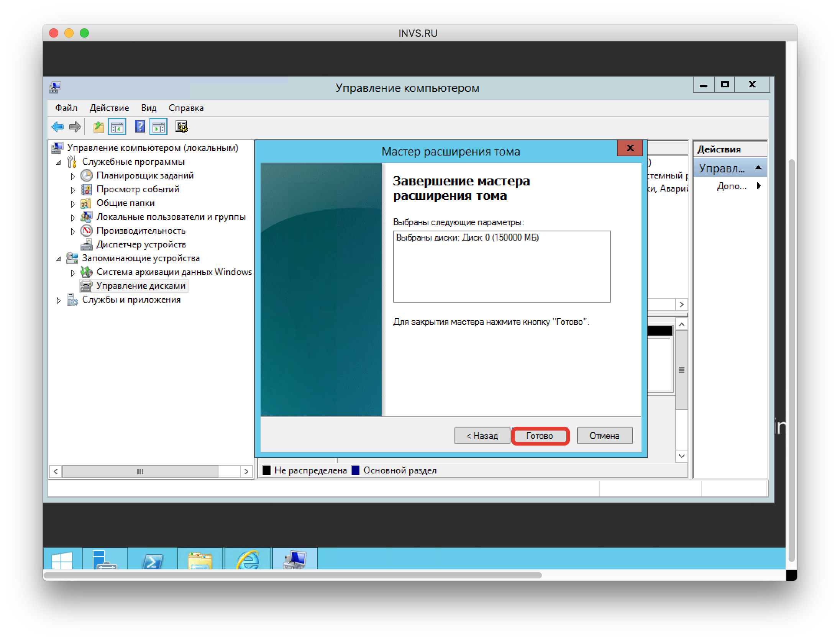Click the disk view scroll up arrow
840x642 pixels.
tap(681, 325)
